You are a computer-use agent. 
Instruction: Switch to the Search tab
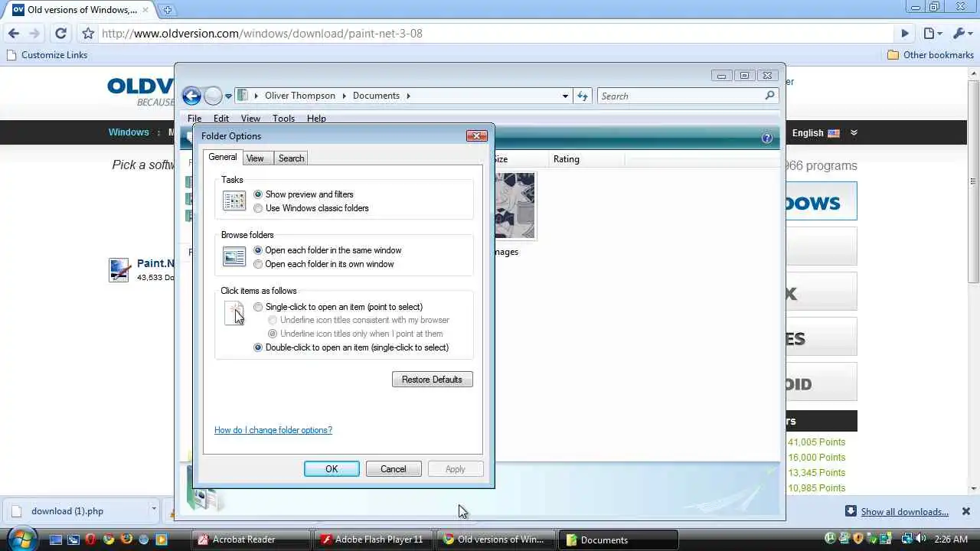(291, 158)
